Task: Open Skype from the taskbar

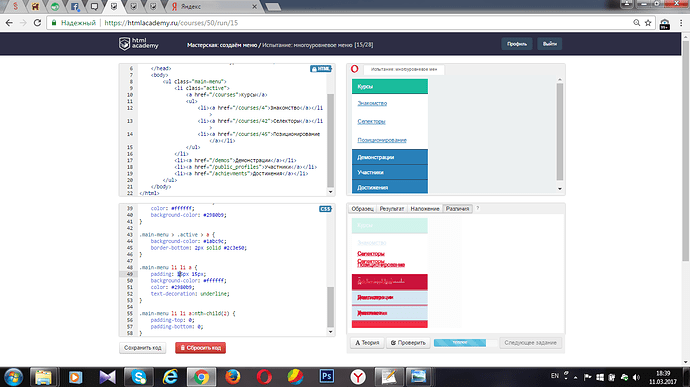Action: point(139,377)
